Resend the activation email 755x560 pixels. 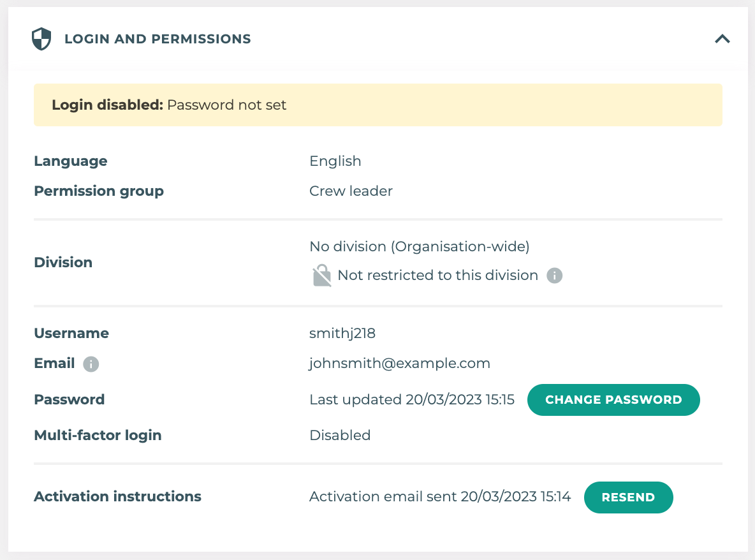point(628,497)
